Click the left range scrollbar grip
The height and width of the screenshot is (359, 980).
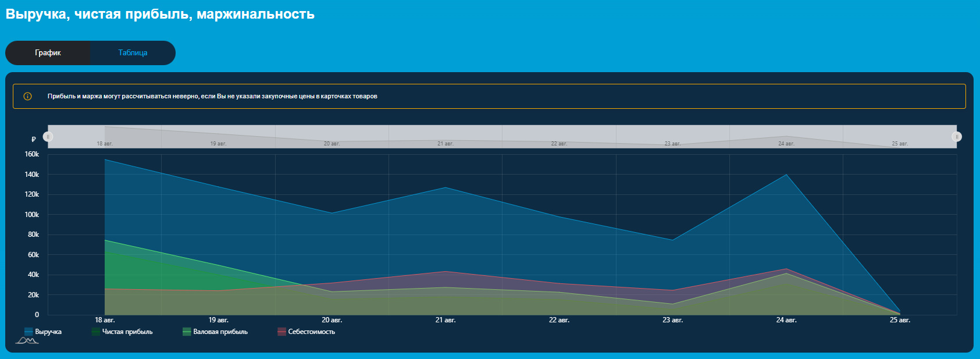(48, 137)
